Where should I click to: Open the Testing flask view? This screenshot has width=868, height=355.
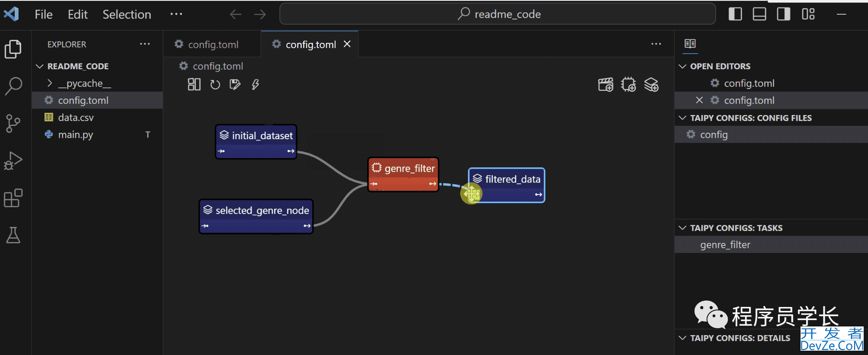pyautogui.click(x=13, y=235)
